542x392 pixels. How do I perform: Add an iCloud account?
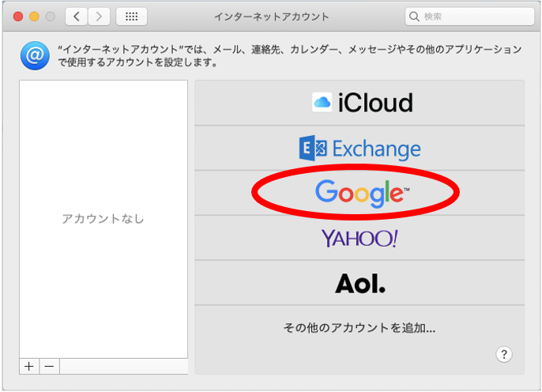click(359, 103)
